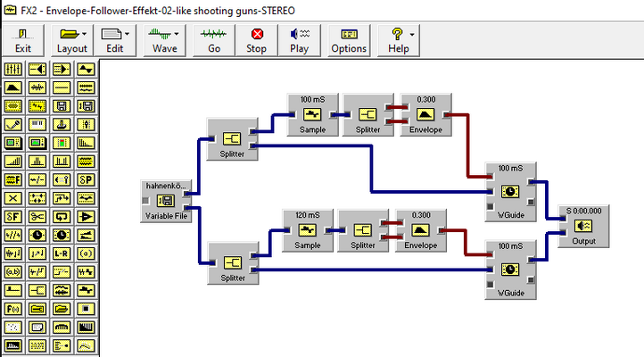Select the L-R component icon

point(62,253)
